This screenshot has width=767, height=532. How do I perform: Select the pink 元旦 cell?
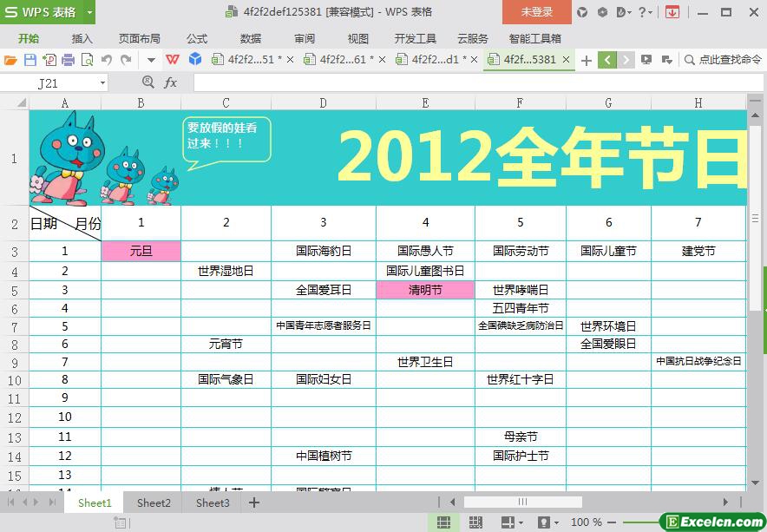[x=141, y=251]
